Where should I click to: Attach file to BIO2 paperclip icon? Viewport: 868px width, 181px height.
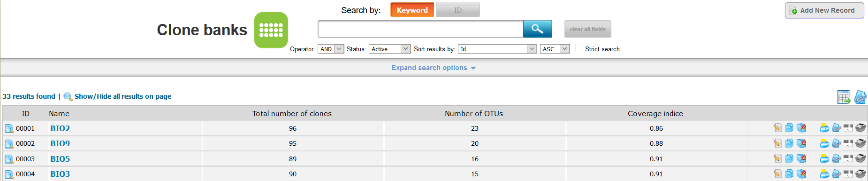coord(836,128)
